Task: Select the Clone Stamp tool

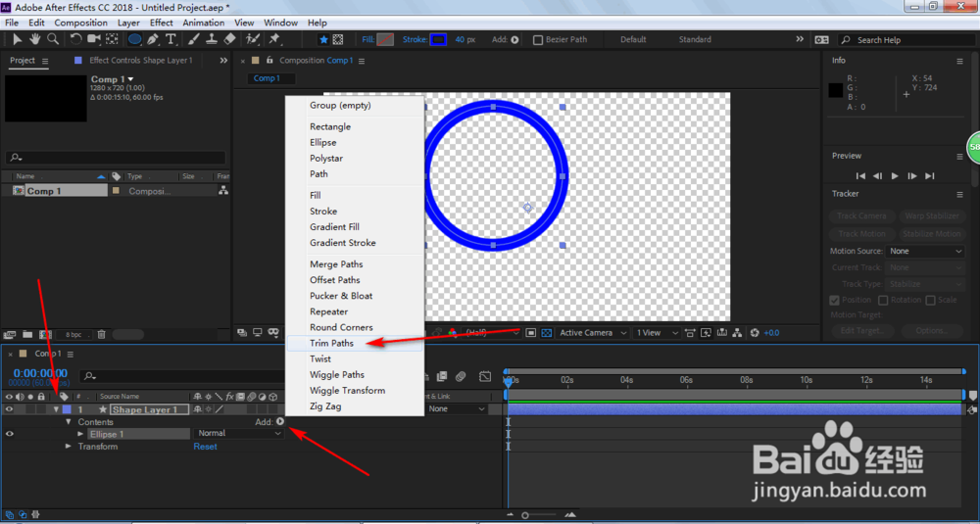Action: pos(212,39)
